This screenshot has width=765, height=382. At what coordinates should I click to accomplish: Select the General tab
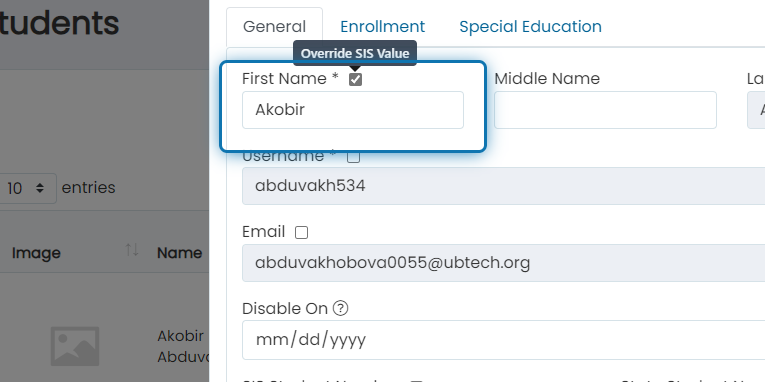click(x=274, y=27)
